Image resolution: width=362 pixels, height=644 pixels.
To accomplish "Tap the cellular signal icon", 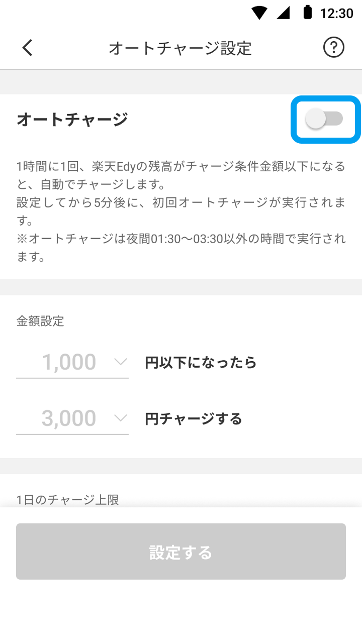I will click(284, 13).
